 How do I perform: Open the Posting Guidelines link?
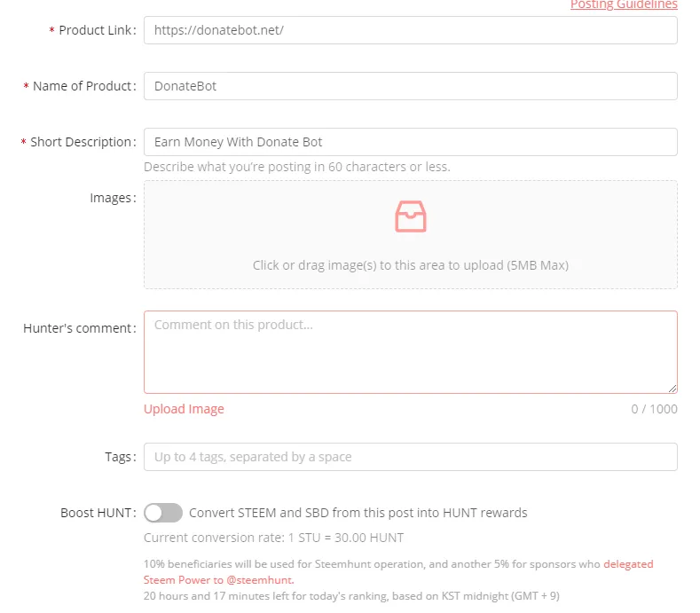tap(623, 5)
